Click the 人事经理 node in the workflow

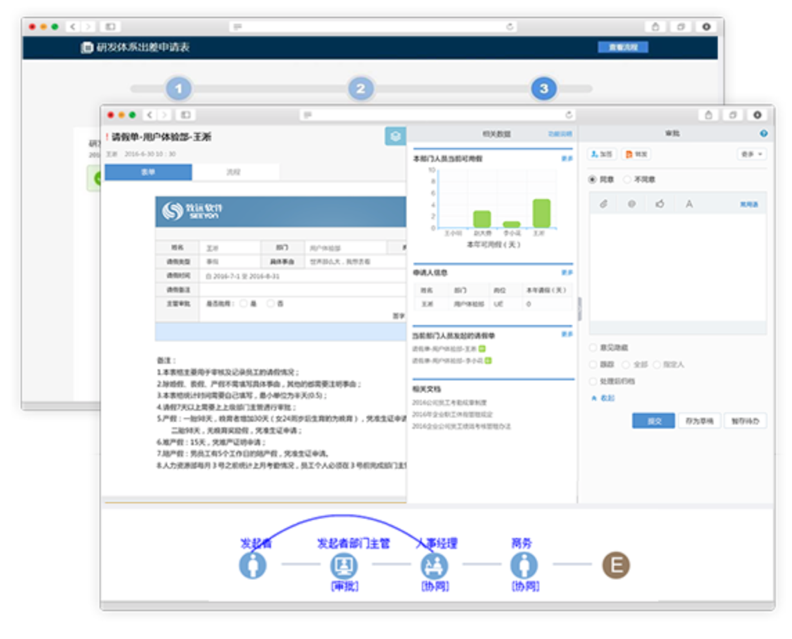(435, 565)
